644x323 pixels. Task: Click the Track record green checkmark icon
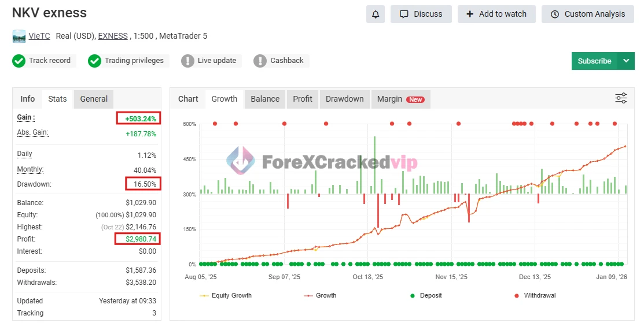pyautogui.click(x=19, y=61)
